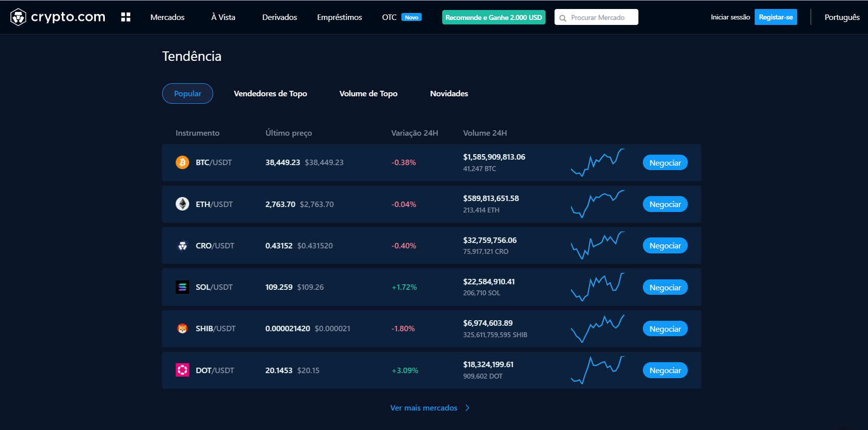Click Iniciar sessão link
The width and height of the screenshot is (868, 430).
(730, 17)
